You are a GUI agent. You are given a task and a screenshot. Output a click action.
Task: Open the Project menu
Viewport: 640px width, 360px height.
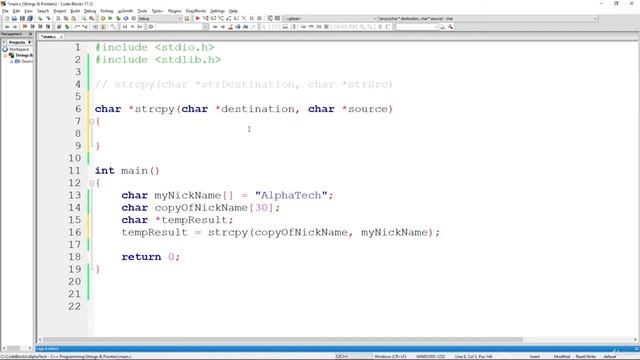[60, 11]
